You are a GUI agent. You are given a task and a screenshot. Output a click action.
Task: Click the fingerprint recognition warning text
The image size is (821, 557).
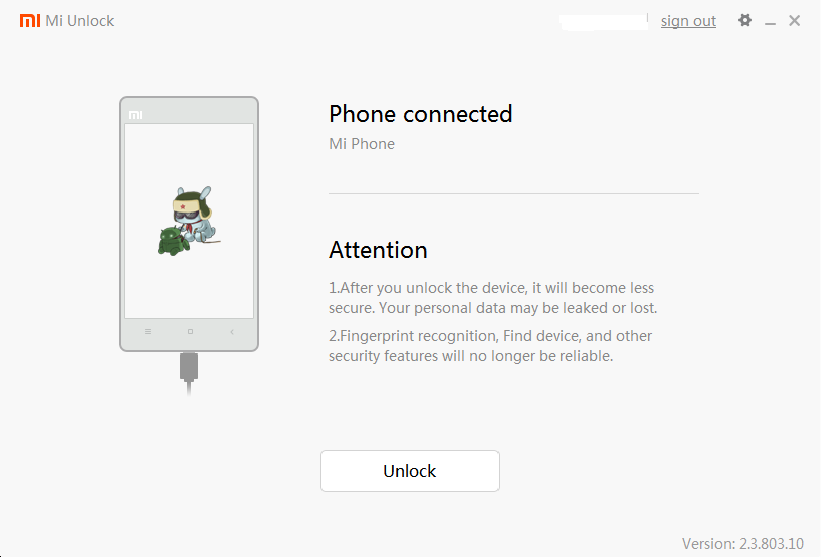491,346
